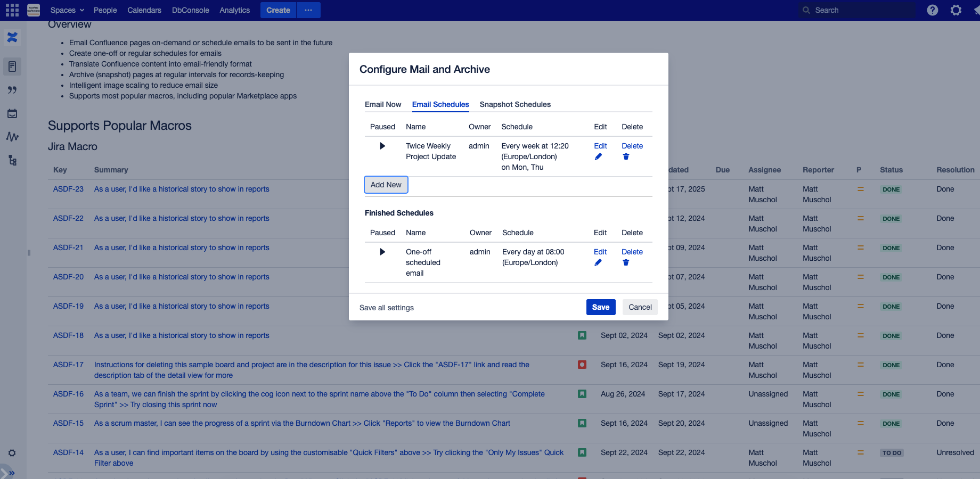
Task: Expand the Spaces dropdown menu
Action: click(67, 10)
